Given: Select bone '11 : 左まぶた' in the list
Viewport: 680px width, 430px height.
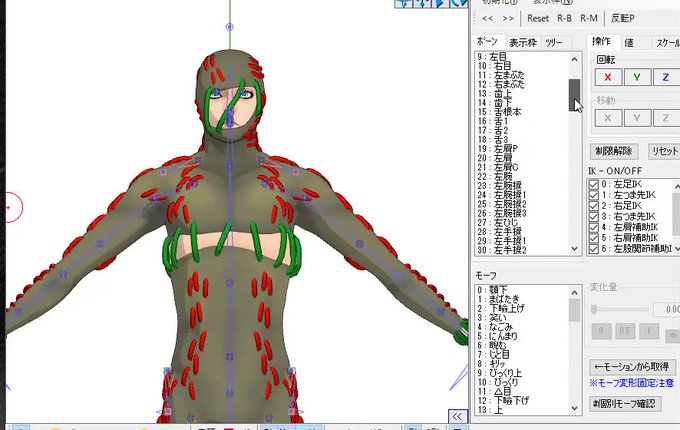Looking at the screenshot, I should click(500, 75).
